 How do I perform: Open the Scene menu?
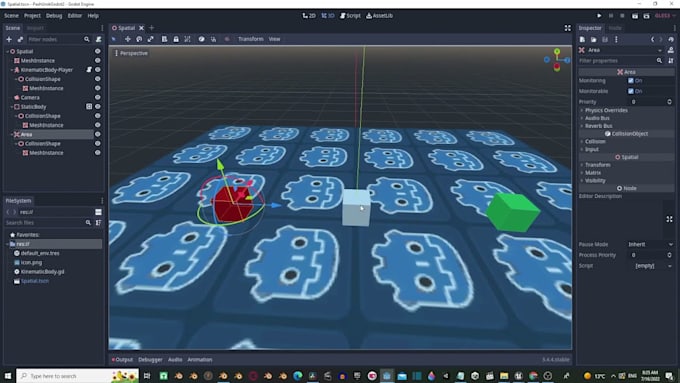(x=11, y=16)
